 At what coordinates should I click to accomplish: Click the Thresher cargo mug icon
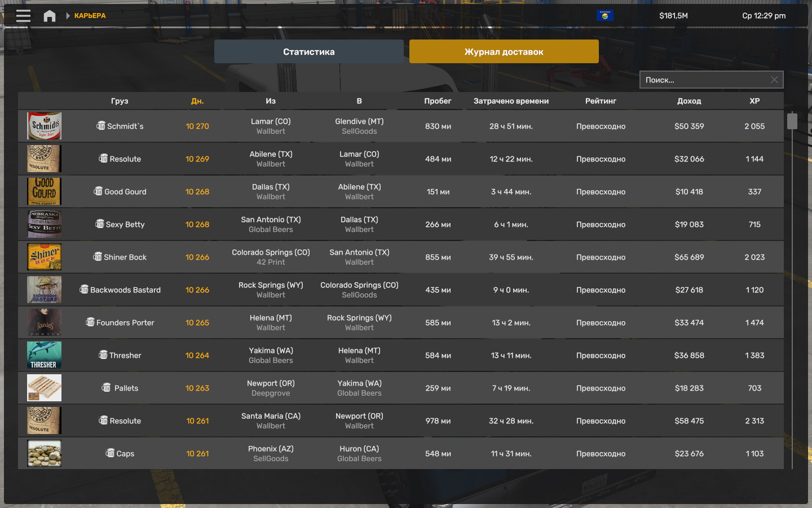tap(103, 355)
